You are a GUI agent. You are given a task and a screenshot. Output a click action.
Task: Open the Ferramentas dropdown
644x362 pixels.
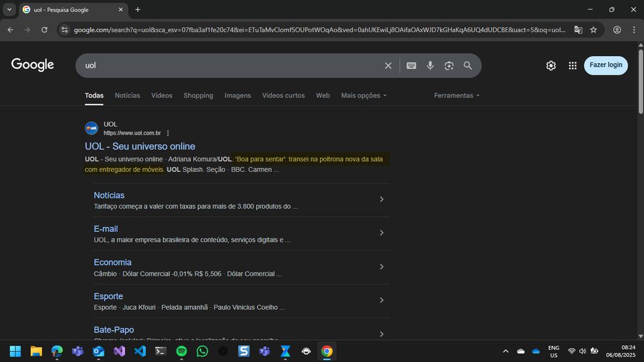tap(457, 95)
